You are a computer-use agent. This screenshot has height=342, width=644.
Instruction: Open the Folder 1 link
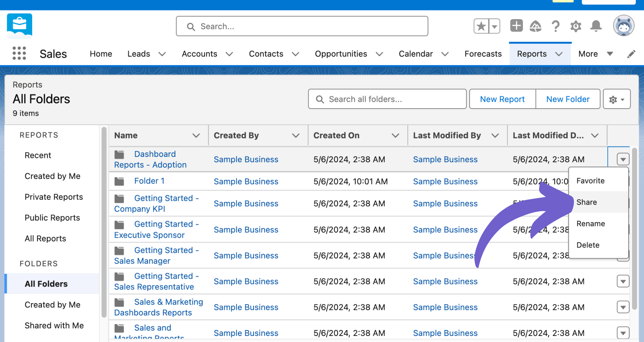(x=149, y=181)
